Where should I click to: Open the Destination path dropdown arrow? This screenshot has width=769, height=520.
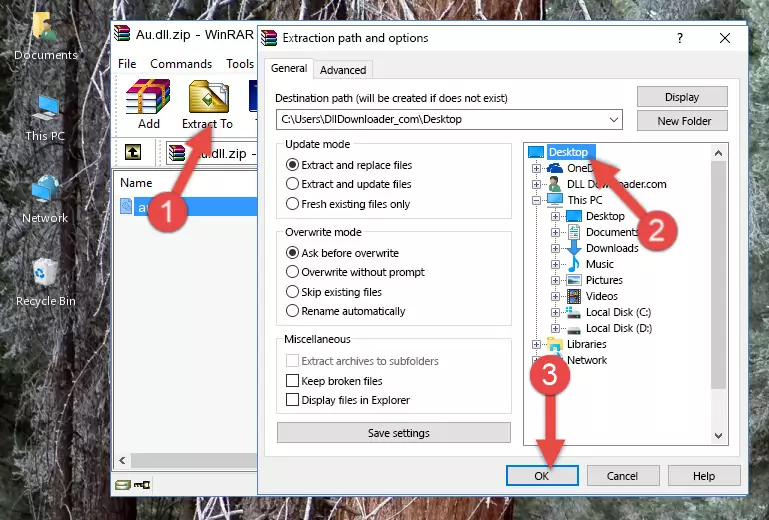pyautogui.click(x=614, y=120)
